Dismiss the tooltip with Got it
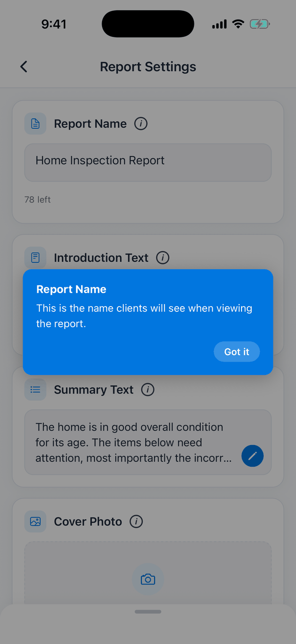This screenshot has height=644, width=296. coord(237,352)
